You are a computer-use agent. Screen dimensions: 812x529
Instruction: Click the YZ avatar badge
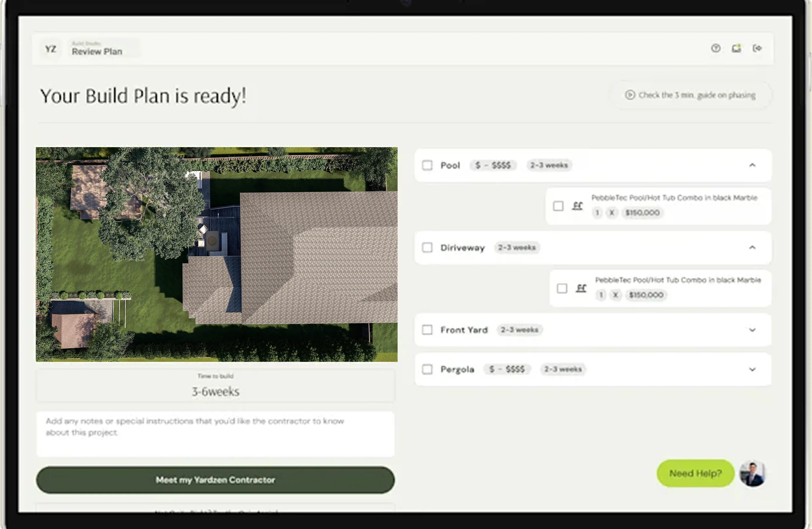click(x=51, y=49)
